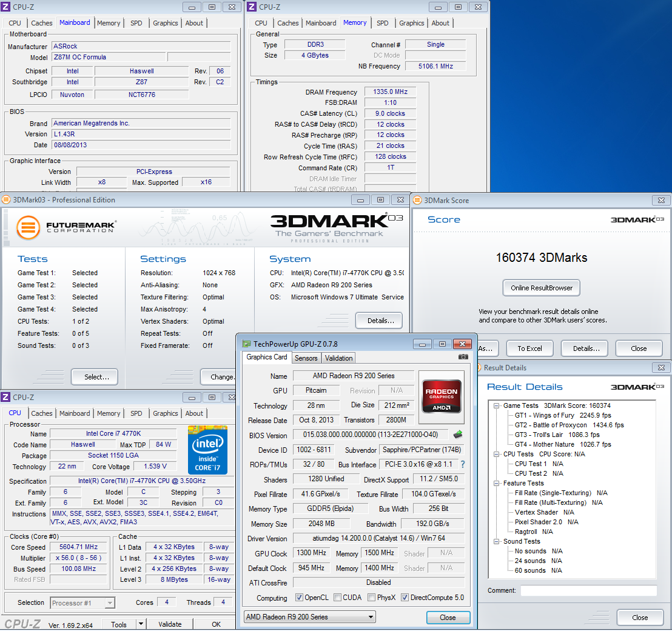Click Intel Core i7 logo in CPU-Z

click(208, 450)
